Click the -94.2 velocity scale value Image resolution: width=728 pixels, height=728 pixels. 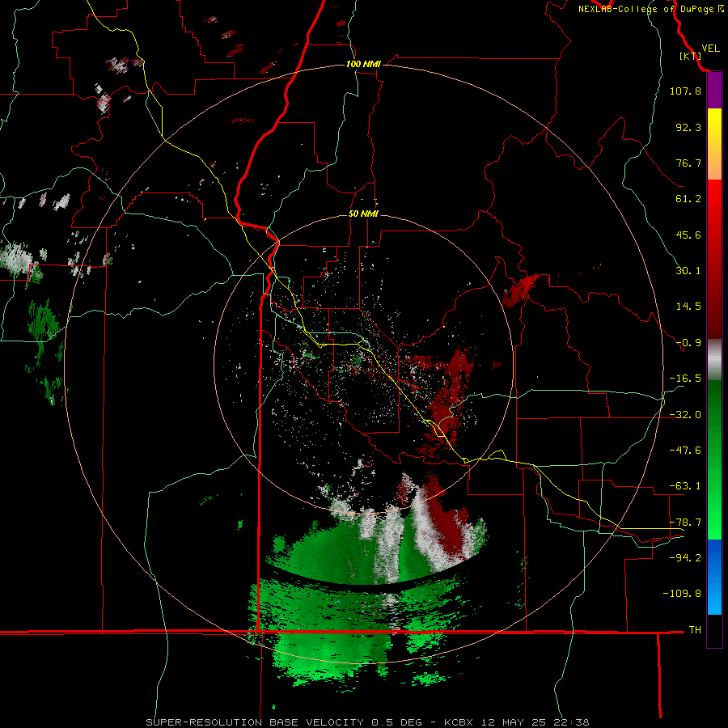tap(685, 557)
